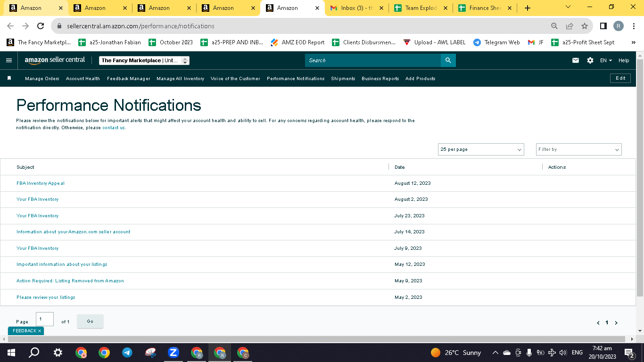View site information via the lock icon
This screenshot has width=644, height=362.
pos(59,26)
